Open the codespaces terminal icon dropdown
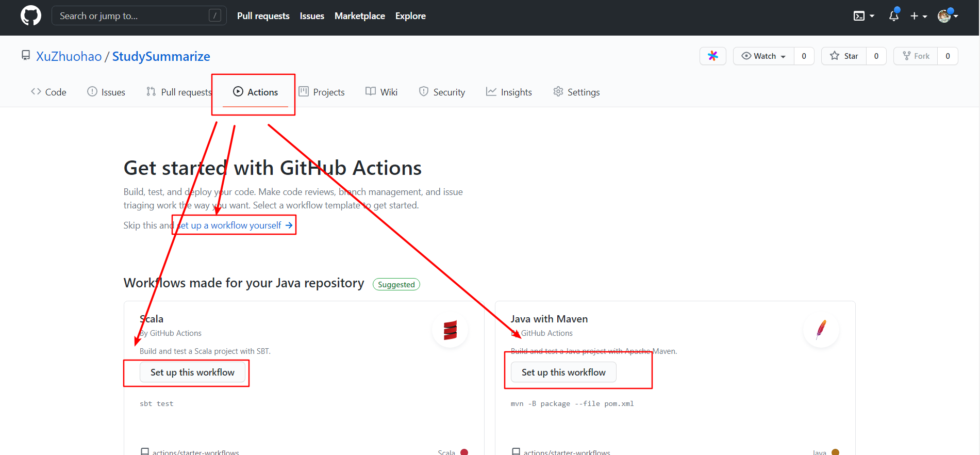980x455 pixels. point(864,16)
